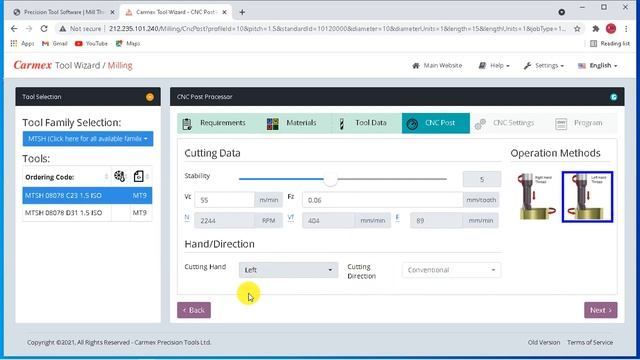
Task: Go to the Program tab
Action: 579,123
